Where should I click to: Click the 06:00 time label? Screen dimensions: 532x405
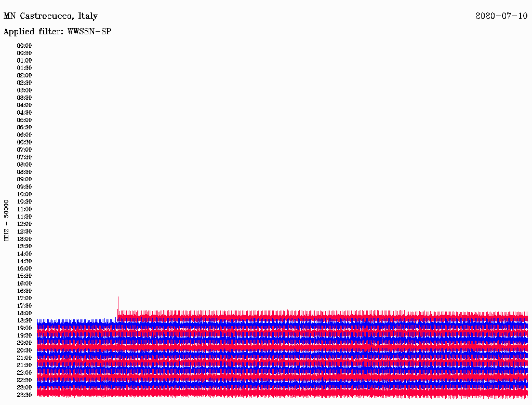coord(24,135)
